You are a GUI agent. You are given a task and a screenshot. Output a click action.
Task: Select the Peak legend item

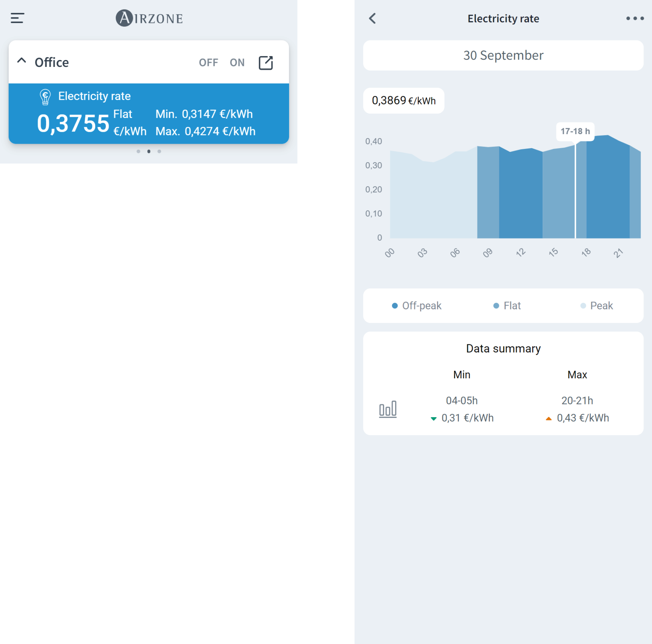pos(596,306)
